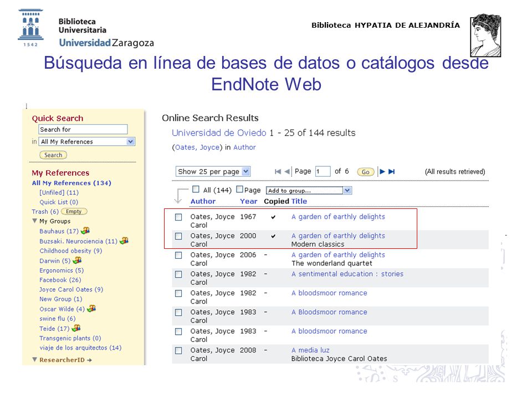Viewport: 532px width, 399px height.
Task: Open Teide (17) group
Action: pos(54,329)
